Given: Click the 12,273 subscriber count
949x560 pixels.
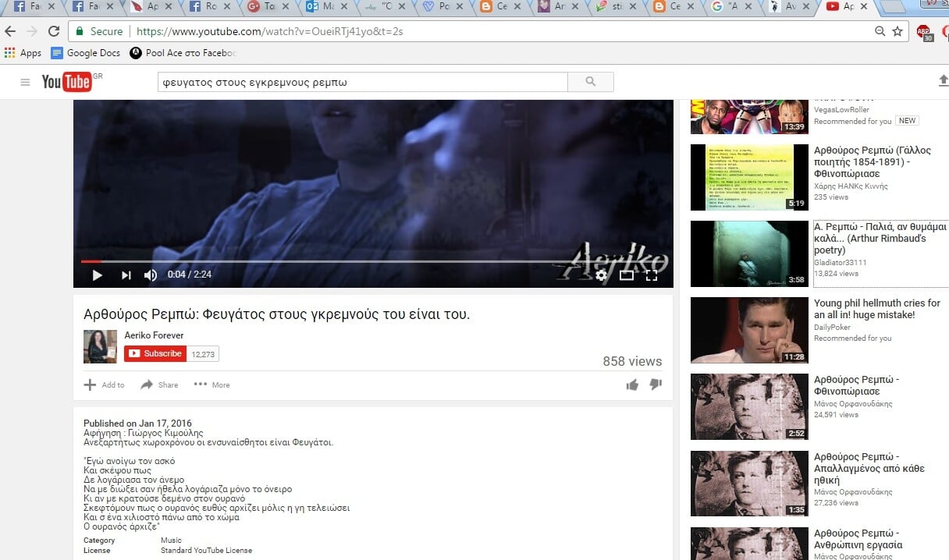Looking at the screenshot, I should pos(203,354).
